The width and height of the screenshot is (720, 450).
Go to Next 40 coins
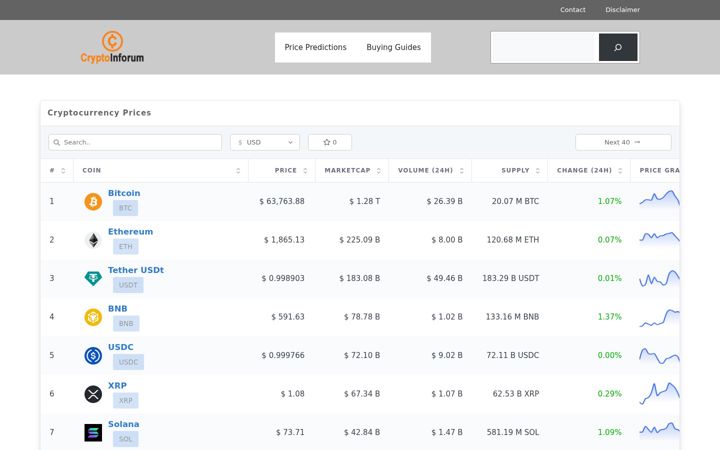click(x=623, y=142)
